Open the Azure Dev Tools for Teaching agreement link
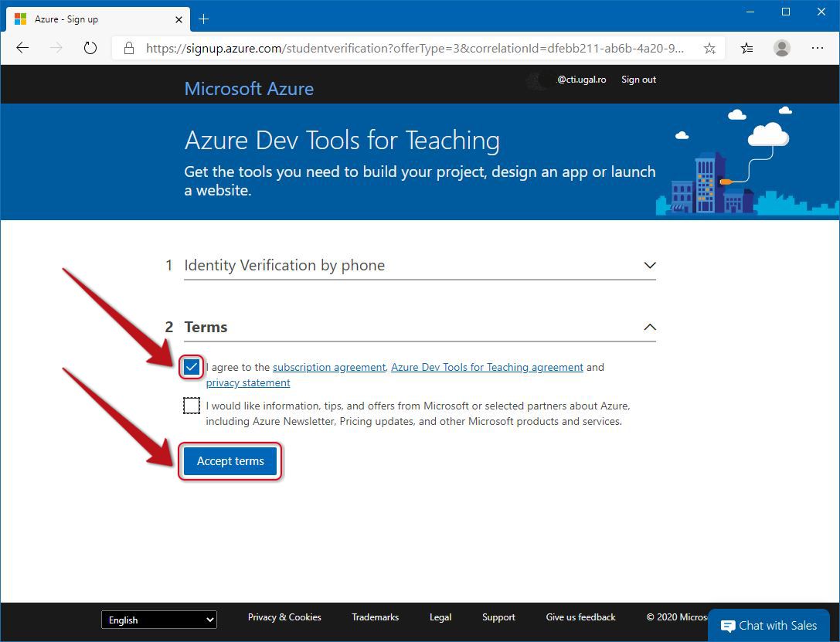 487,367
